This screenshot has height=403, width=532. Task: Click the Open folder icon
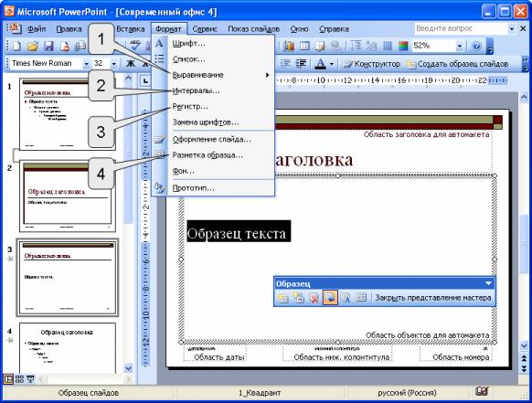point(33,46)
